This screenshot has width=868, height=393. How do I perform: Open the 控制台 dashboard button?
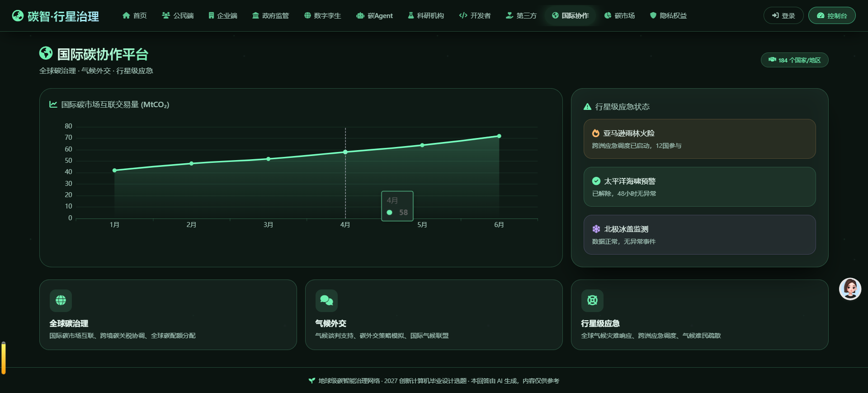pyautogui.click(x=832, y=15)
